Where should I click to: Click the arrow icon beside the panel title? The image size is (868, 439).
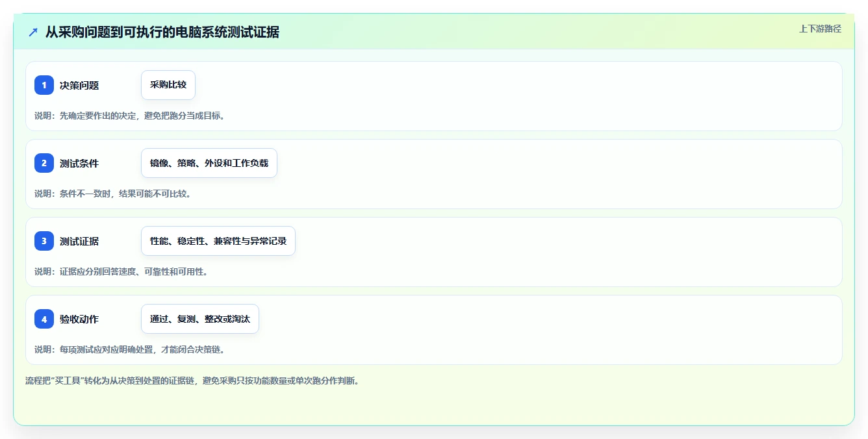tap(33, 32)
